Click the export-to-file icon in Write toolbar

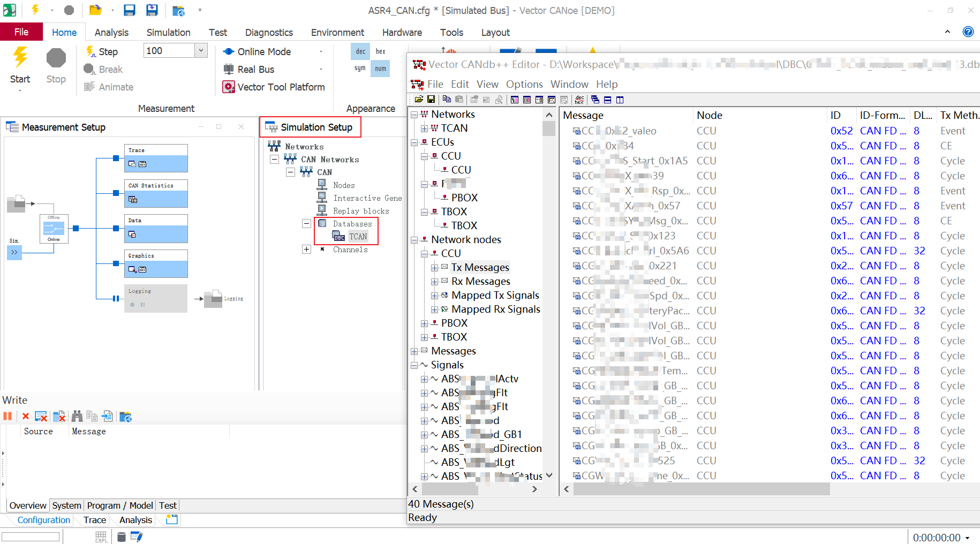click(x=107, y=416)
